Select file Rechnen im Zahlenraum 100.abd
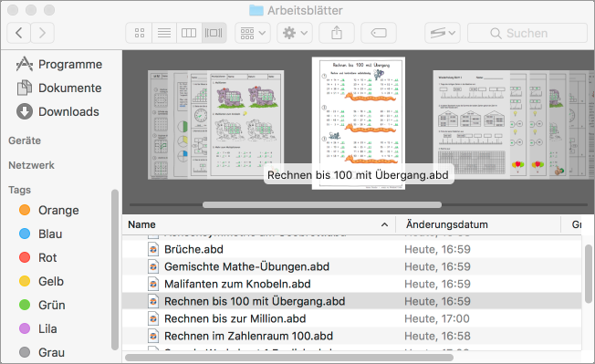 tap(351, 336)
